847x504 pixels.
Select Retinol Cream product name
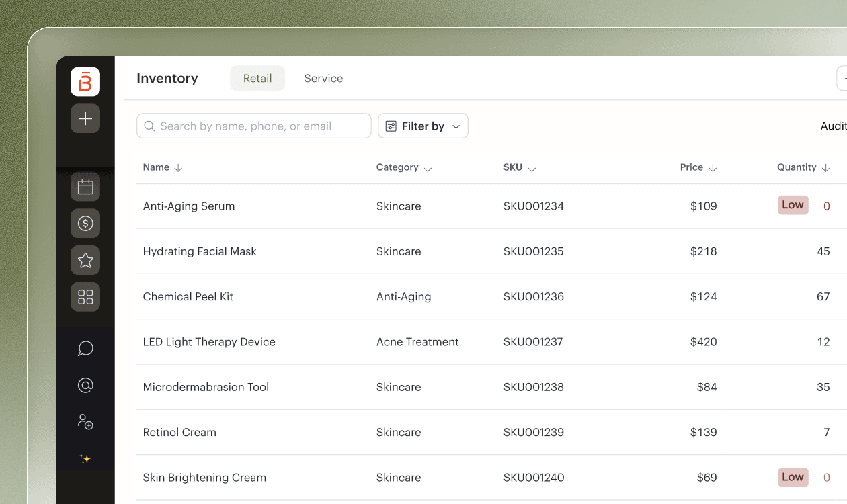point(179,432)
